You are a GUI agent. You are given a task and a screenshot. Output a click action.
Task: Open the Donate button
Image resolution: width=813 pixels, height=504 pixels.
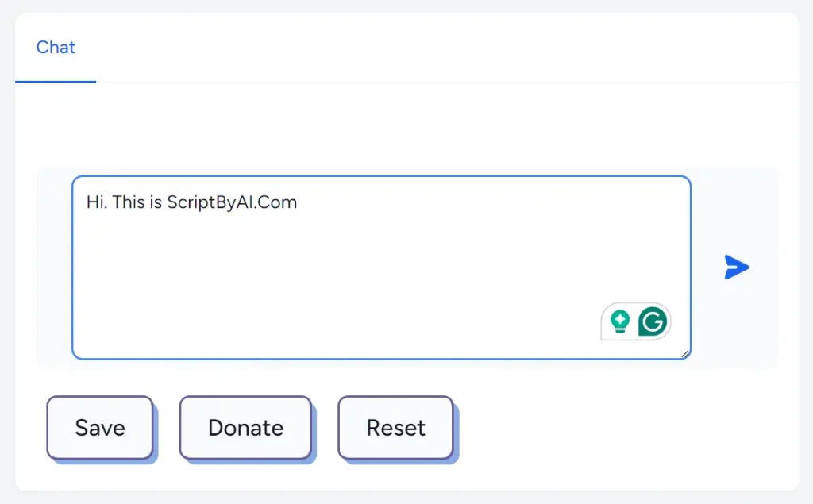coord(245,428)
